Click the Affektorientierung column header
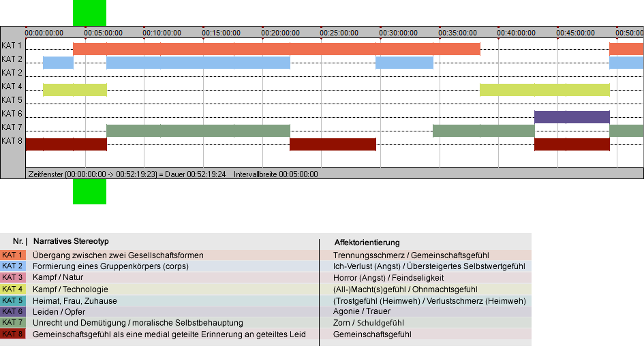Screen dimensions: 644x361 [x=367, y=242]
